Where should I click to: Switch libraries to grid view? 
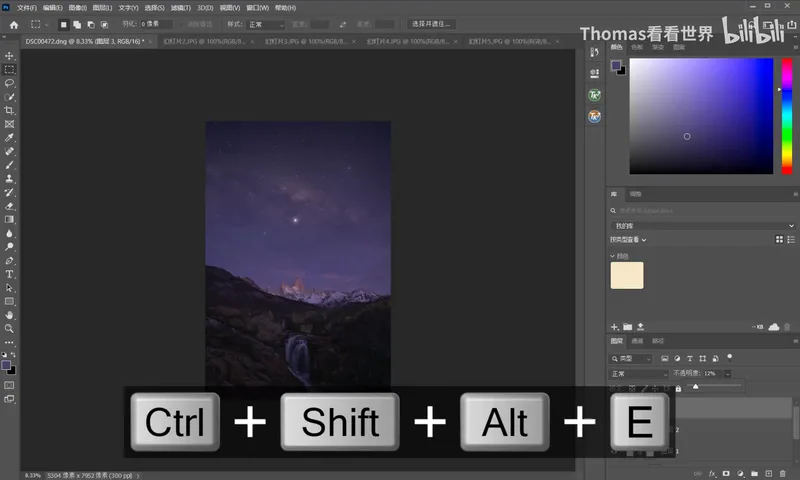(779, 239)
